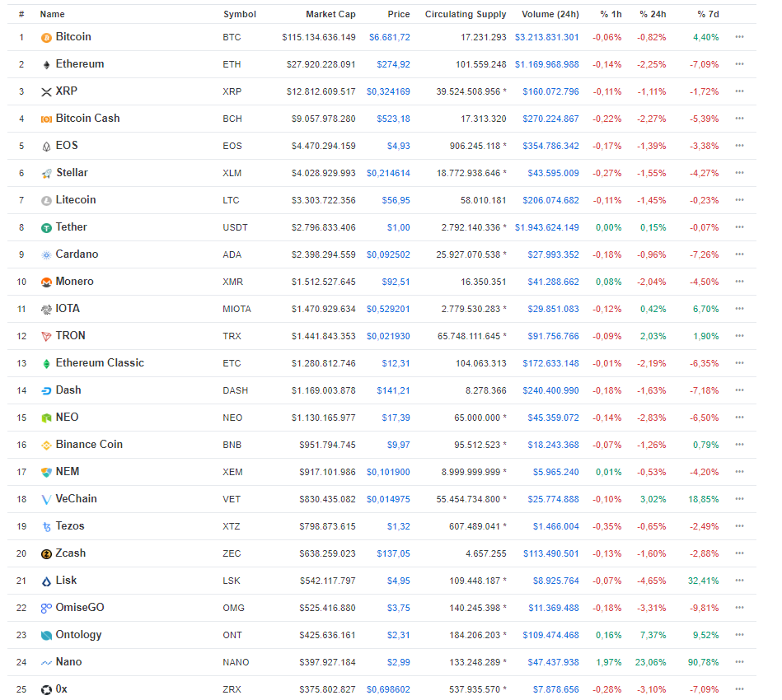Open the Cardano name link
782x700 pixels.
77,254
